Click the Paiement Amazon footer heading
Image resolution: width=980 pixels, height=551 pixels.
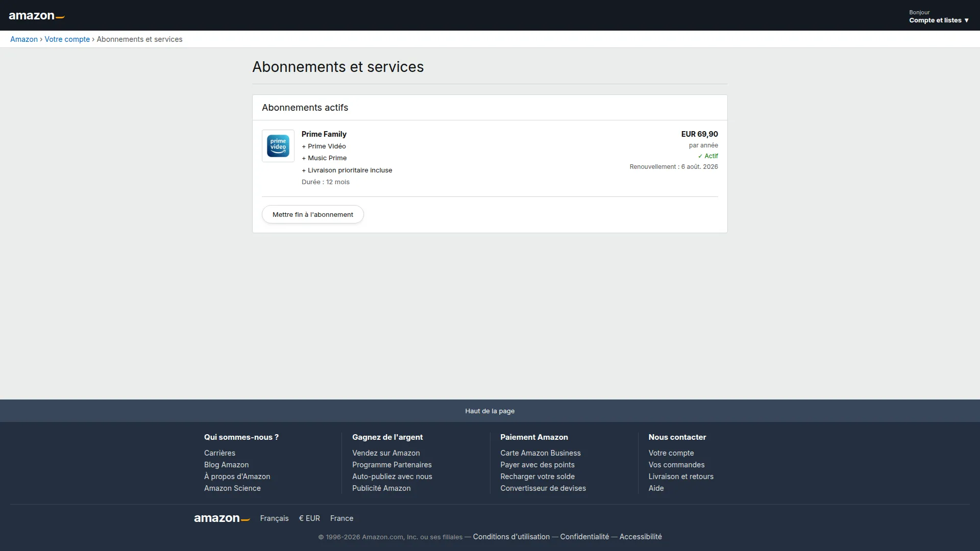point(534,437)
